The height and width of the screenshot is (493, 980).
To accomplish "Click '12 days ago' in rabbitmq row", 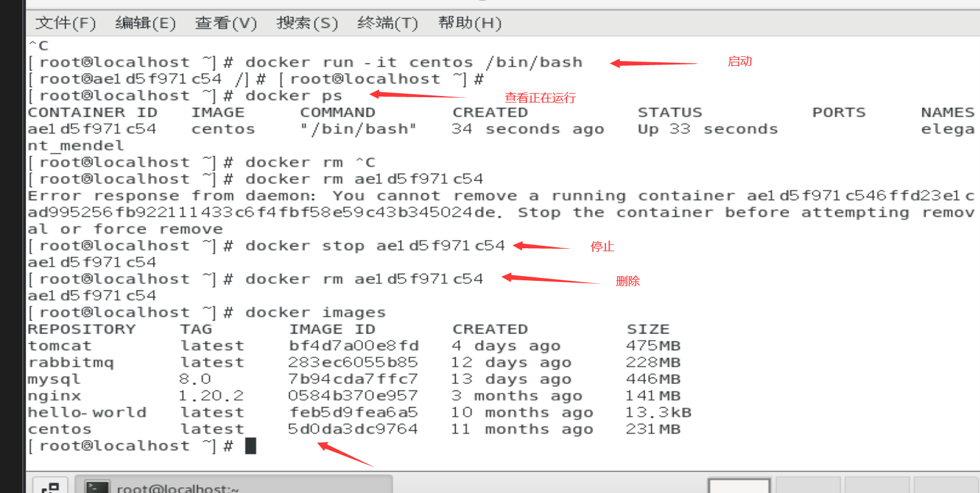I will point(511,363).
